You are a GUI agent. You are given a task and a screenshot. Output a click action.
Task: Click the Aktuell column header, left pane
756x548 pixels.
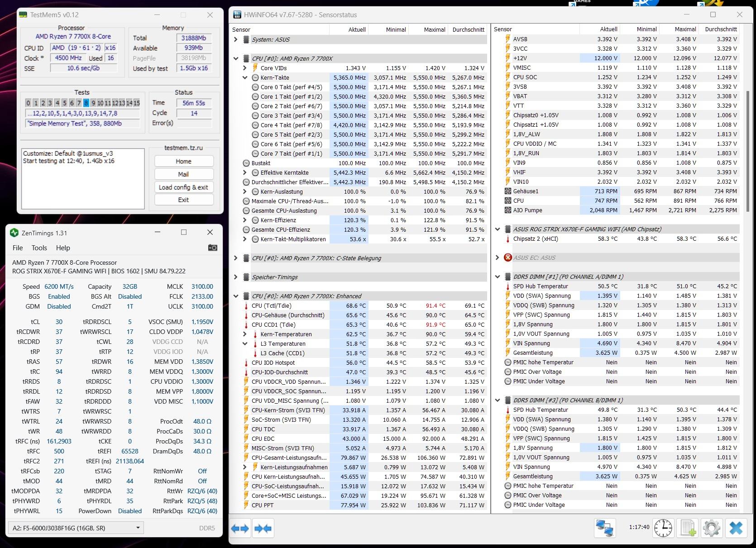point(349,29)
